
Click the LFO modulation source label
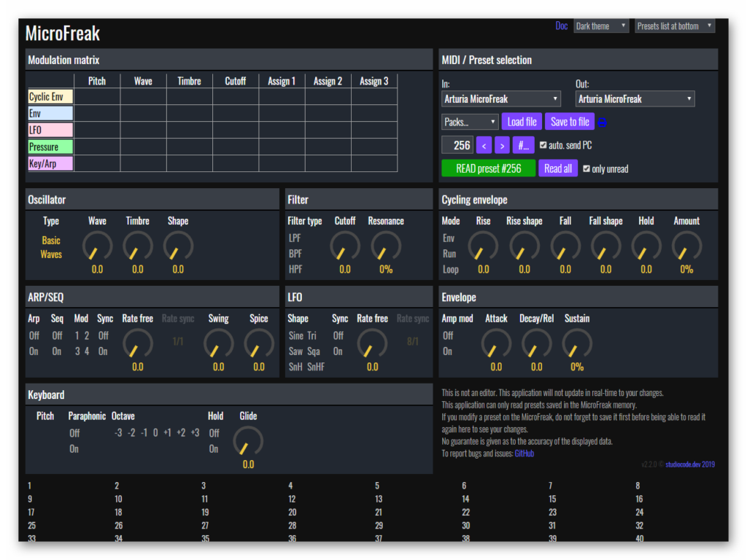pyautogui.click(x=50, y=130)
